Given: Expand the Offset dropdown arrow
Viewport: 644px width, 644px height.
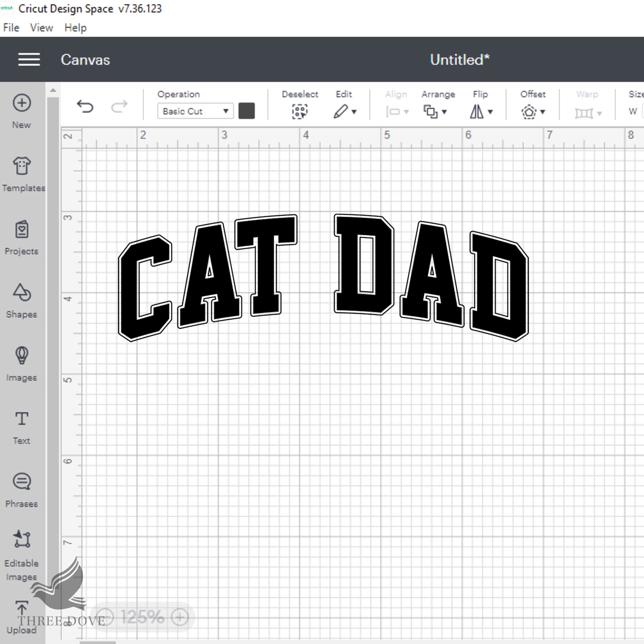Looking at the screenshot, I should 543,112.
